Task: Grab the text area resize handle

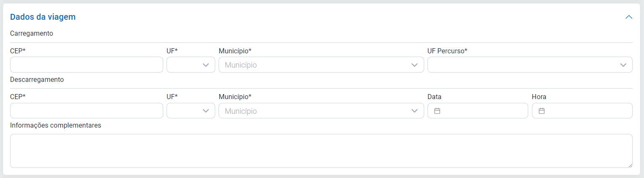Action: point(630,165)
